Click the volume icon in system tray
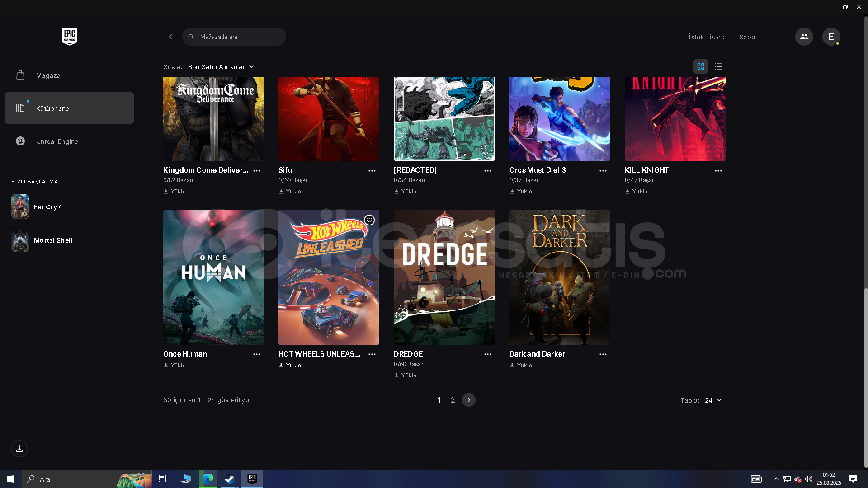Screen dimensions: 868x488 point(809,479)
